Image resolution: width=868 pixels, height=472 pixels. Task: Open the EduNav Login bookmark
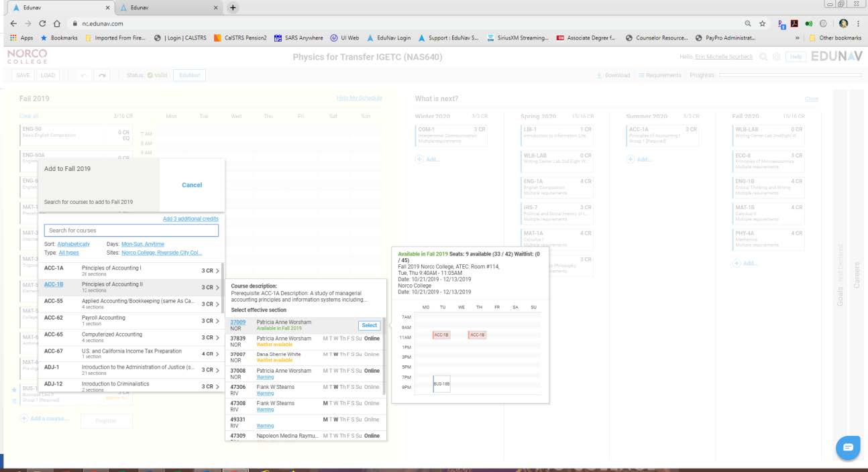tap(388, 38)
